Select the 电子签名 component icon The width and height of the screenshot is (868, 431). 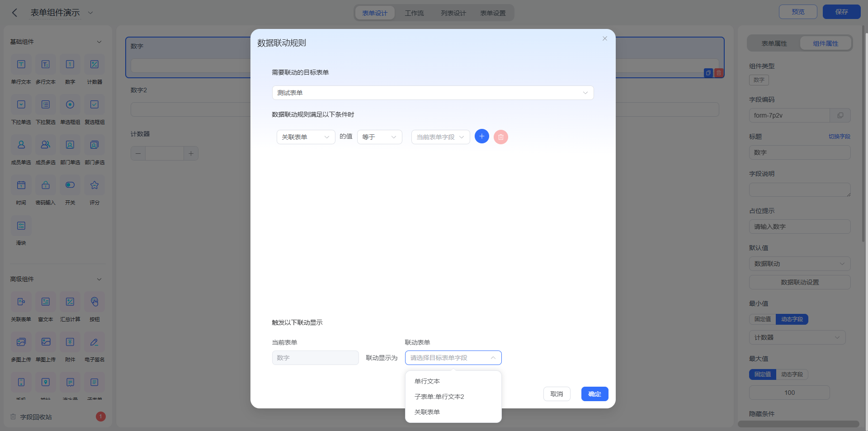point(94,342)
